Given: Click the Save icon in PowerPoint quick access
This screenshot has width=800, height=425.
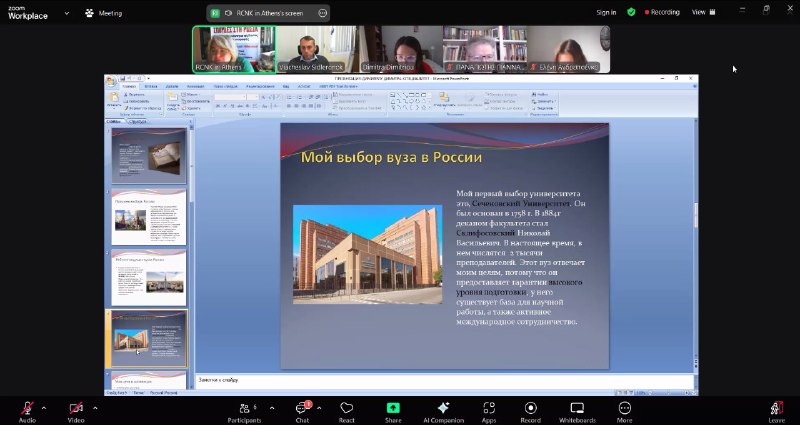Looking at the screenshot, I should pos(123,79).
